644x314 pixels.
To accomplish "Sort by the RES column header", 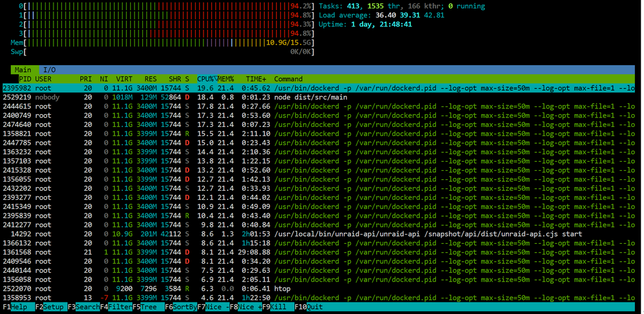I will coord(151,79).
